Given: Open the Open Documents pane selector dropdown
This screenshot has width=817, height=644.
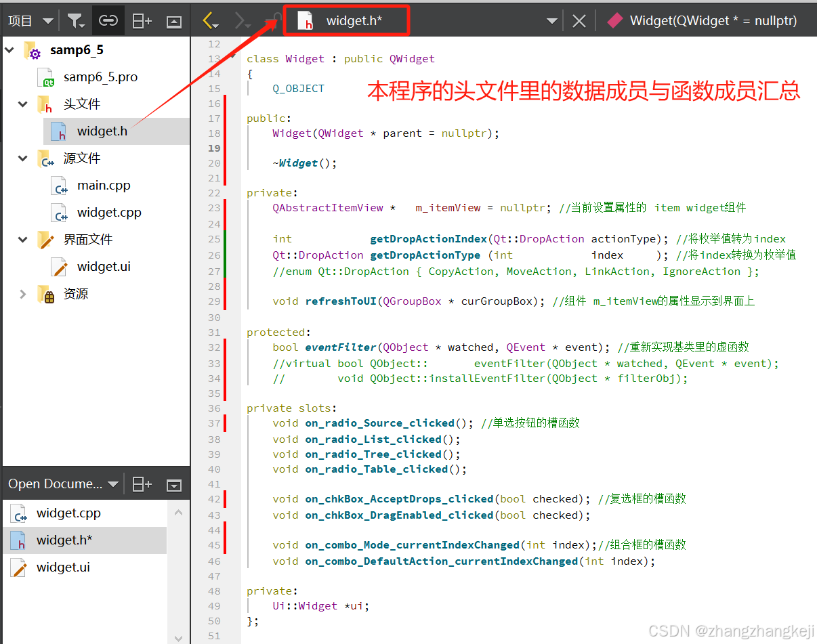Looking at the screenshot, I should [112, 484].
